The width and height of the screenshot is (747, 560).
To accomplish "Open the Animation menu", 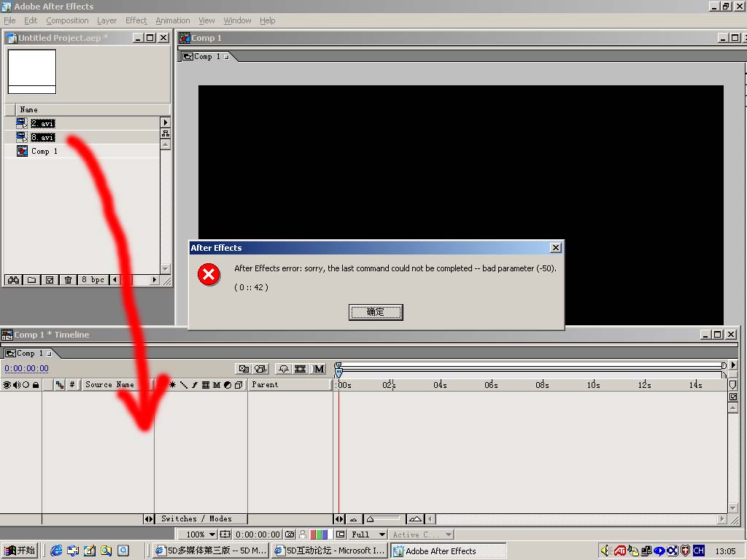I will point(172,20).
